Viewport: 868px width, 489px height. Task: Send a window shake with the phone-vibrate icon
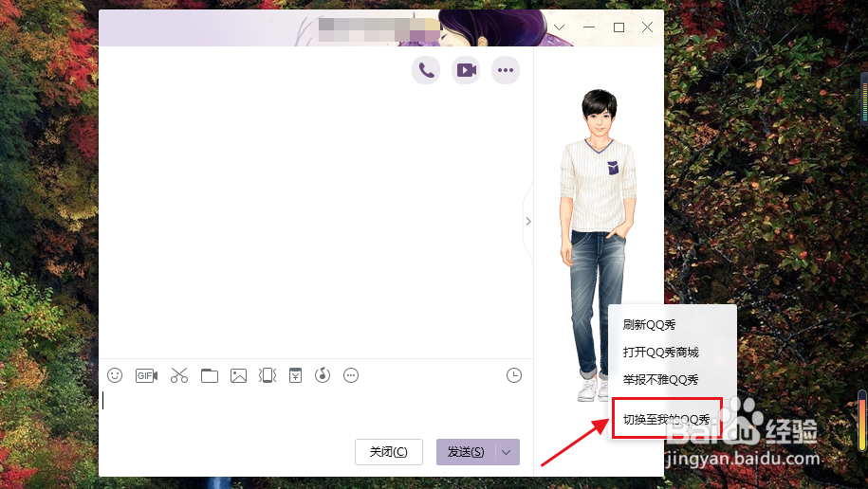pyautogui.click(x=268, y=375)
